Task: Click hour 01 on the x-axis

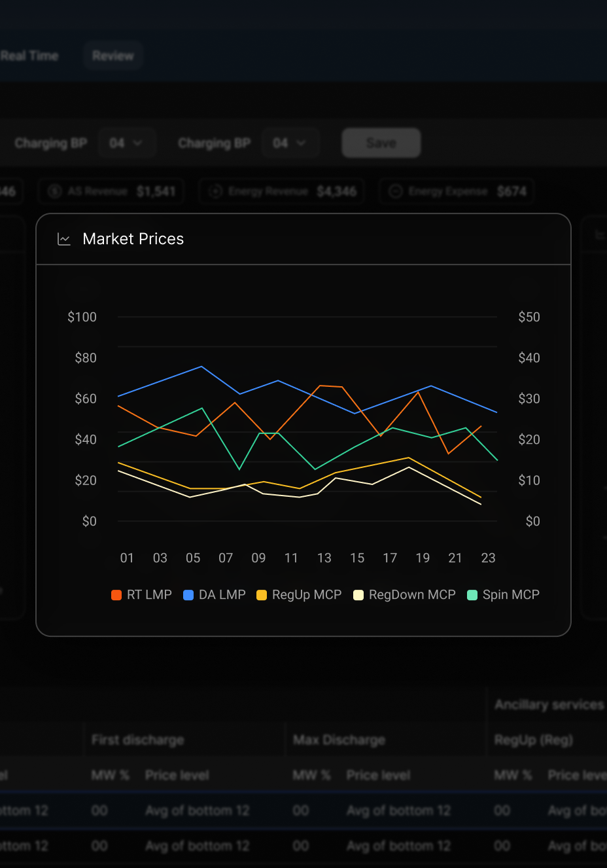Action: click(x=127, y=558)
